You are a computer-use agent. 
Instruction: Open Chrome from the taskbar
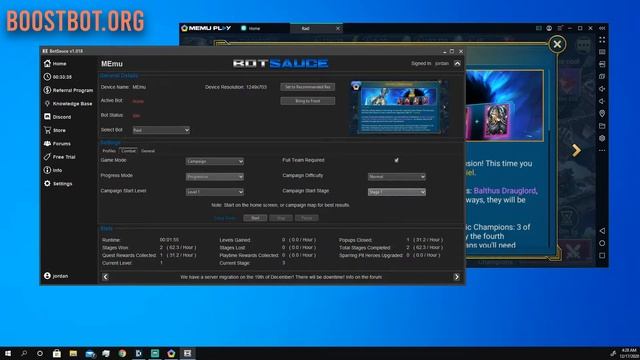122,353
